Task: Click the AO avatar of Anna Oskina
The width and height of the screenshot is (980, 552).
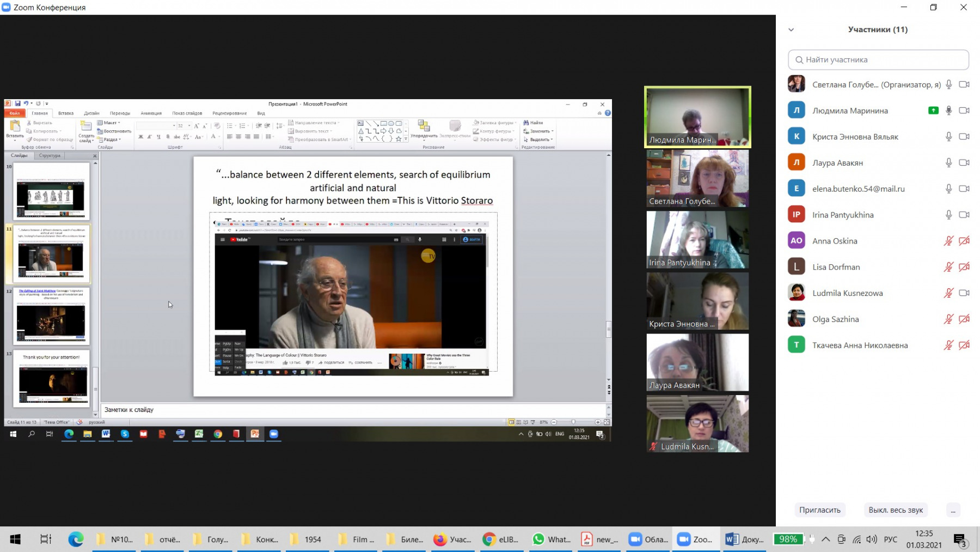Action: (797, 240)
